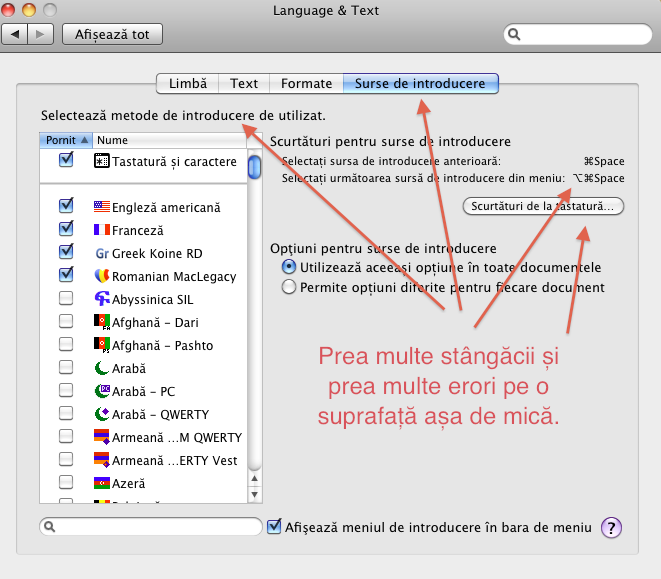Screen dimensions: 661x579
Task: Enable the Abyssinica SIL checkbox
Action: click(66, 298)
